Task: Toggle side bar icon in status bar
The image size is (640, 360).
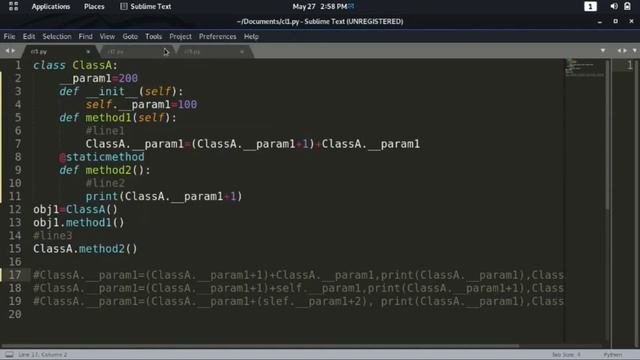Action: [x=9, y=354]
